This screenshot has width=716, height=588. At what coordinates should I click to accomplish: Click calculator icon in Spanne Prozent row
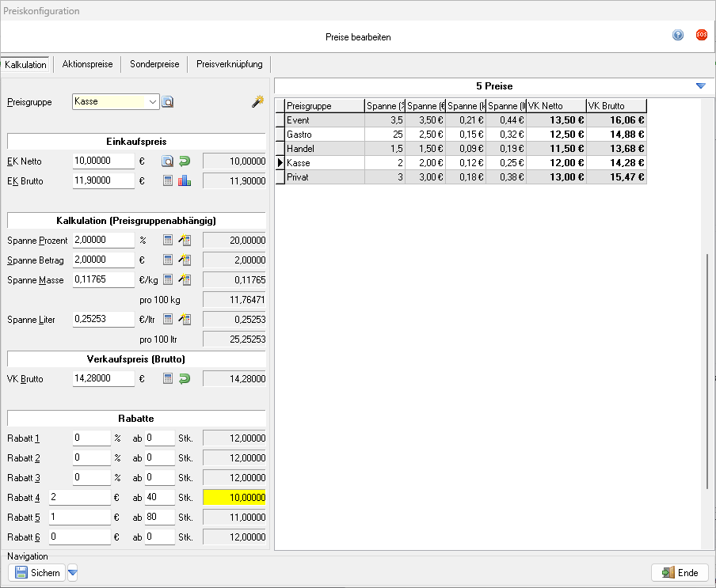[168, 240]
